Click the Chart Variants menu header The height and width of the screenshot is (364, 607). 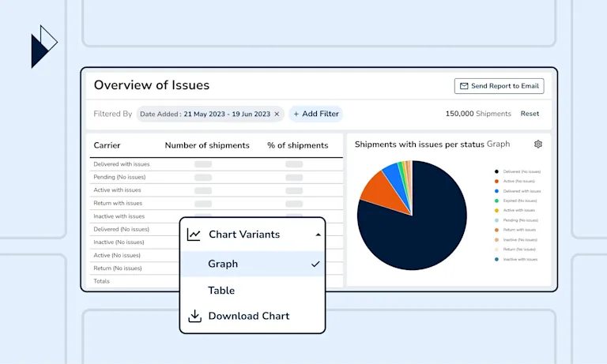pyautogui.click(x=252, y=235)
